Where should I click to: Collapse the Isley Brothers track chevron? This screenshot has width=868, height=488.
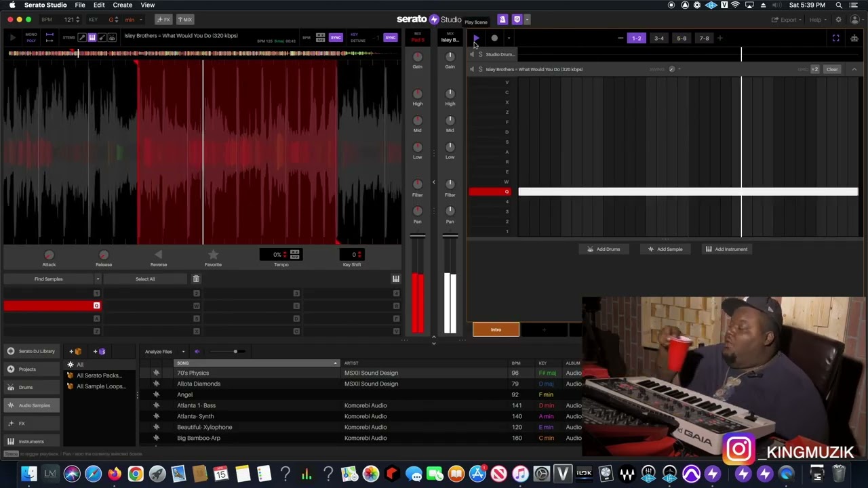[x=854, y=69]
